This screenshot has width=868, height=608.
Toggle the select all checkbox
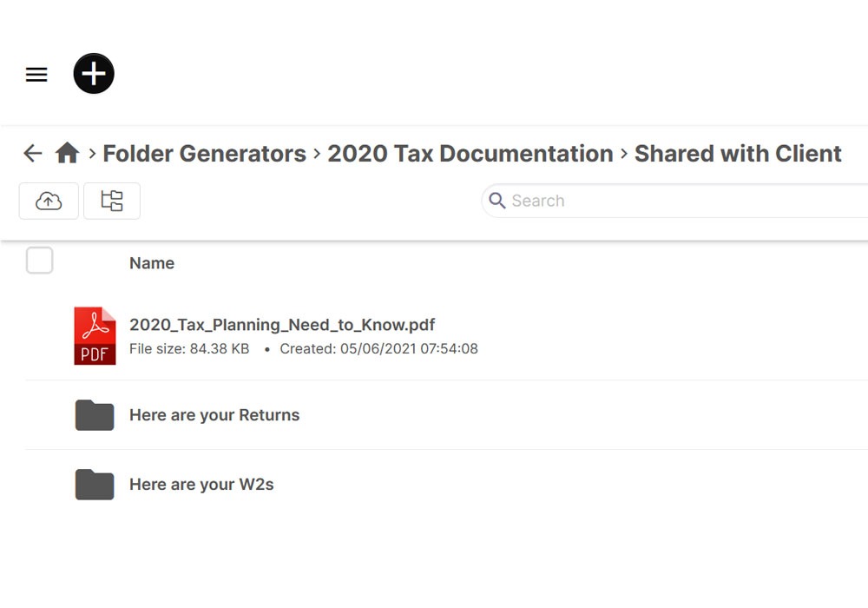pyautogui.click(x=40, y=261)
